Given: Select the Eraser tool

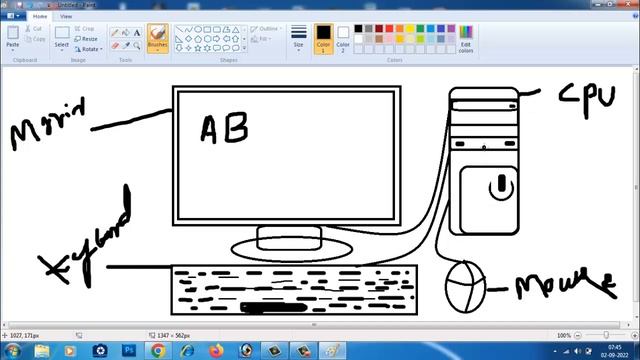Looking at the screenshot, I should [x=115, y=45].
